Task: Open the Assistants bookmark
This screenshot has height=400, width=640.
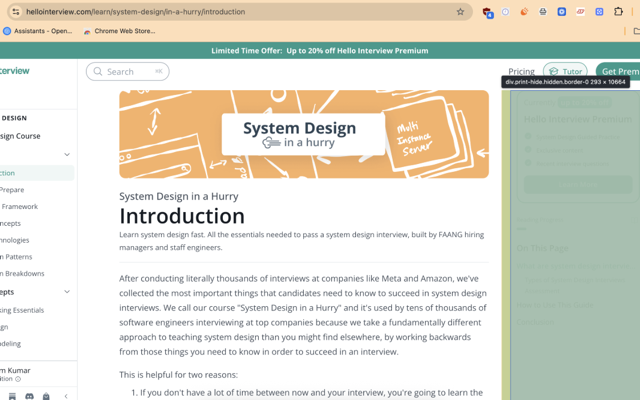Action: pos(38,31)
